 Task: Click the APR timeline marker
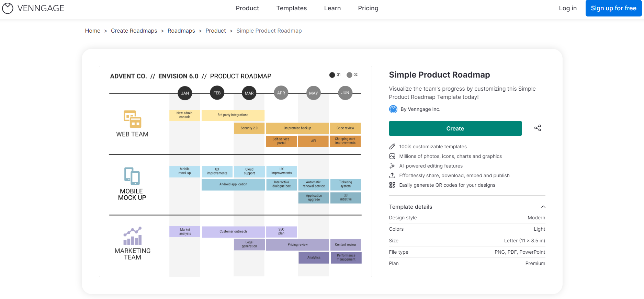click(281, 93)
